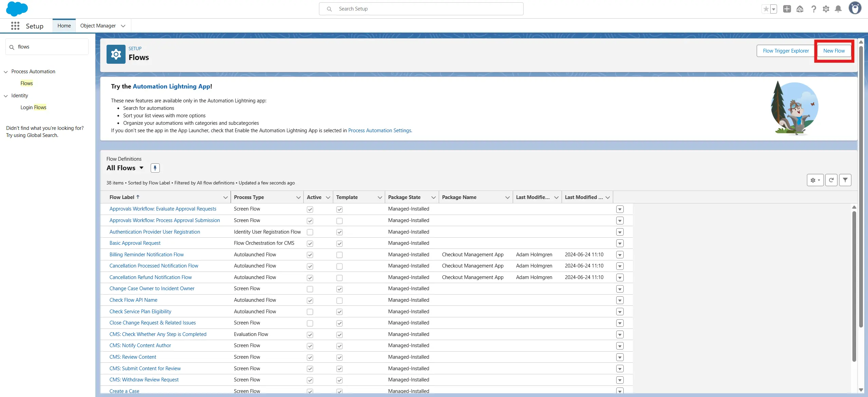
Task: Open the App Launcher waffle icon
Action: click(15, 26)
